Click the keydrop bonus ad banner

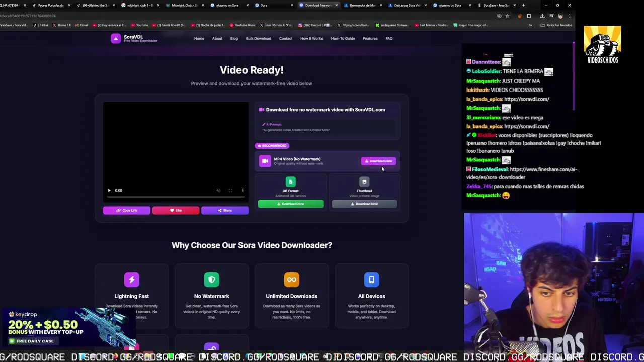click(x=69, y=328)
